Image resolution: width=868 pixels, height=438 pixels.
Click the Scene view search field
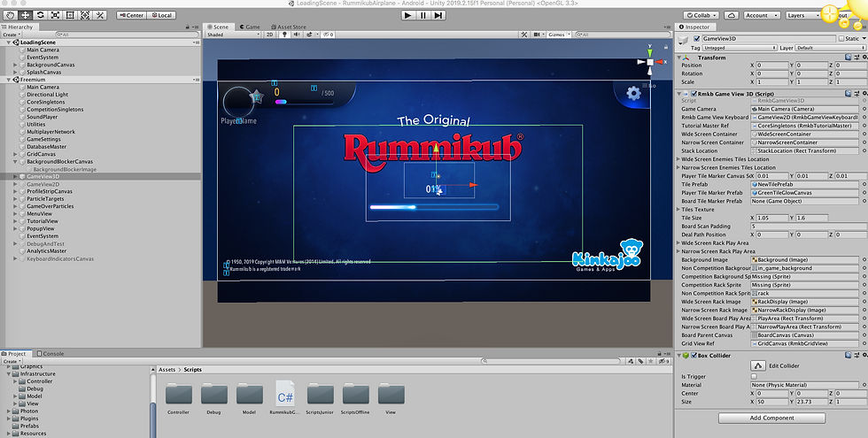coord(622,35)
